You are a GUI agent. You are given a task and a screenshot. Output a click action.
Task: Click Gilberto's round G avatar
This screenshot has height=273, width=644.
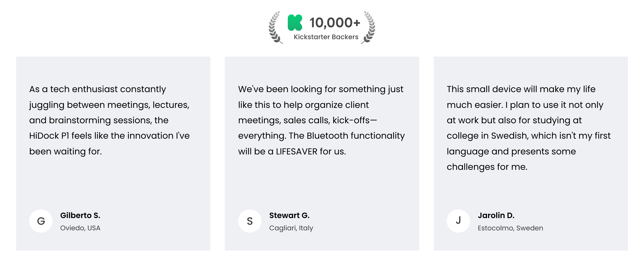coord(41,221)
